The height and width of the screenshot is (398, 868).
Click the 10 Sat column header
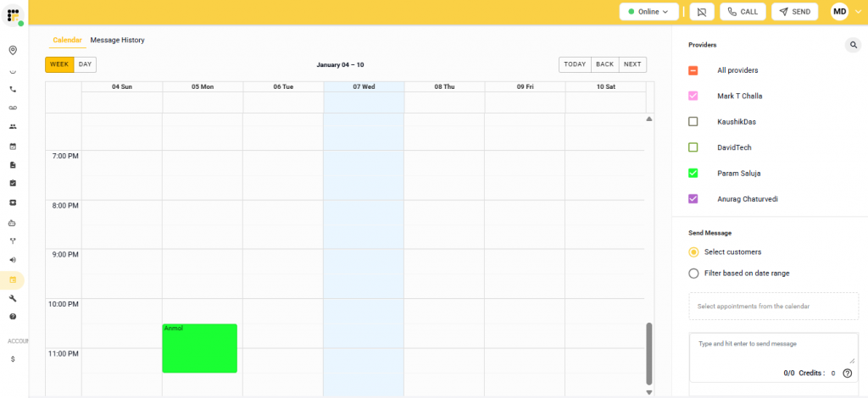[605, 87]
